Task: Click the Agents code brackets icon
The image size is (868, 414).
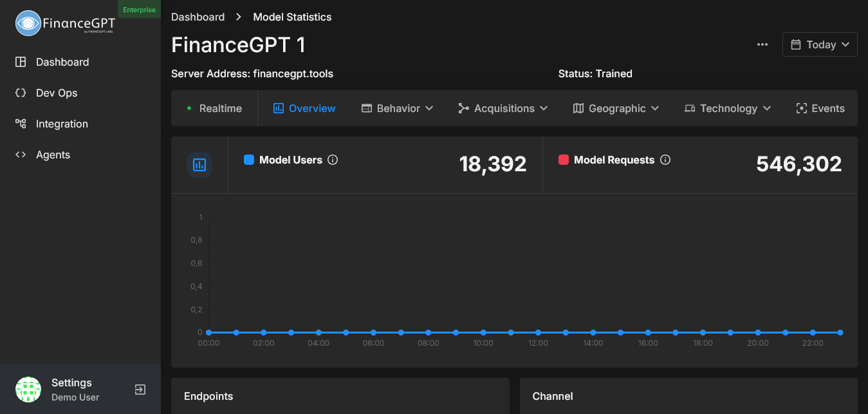Action: (x=21, y=155)
